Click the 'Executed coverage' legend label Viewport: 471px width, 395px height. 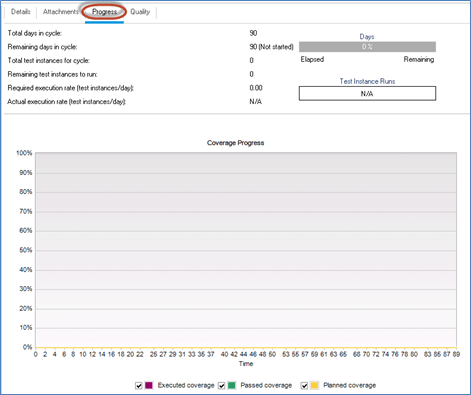pyautogui.click(x=186, y=385)
